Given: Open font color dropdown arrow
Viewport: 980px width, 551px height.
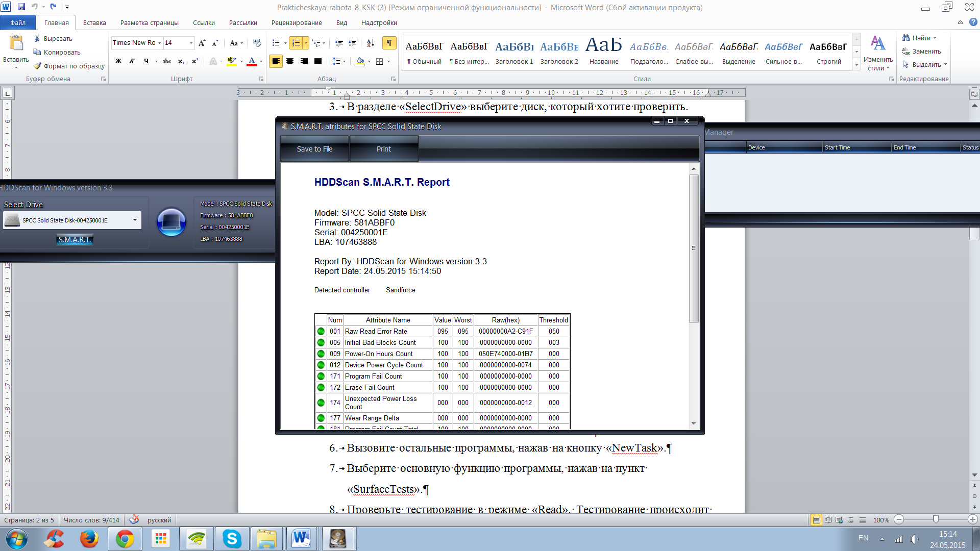Looking at the screenshot, I should 261,61.
